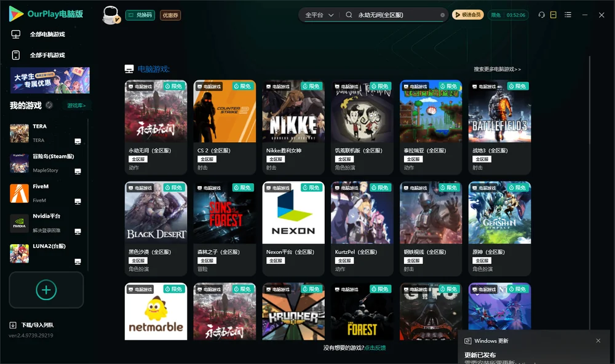
Task: Open the Nexon平台 game card
Action: pos(293,229)
